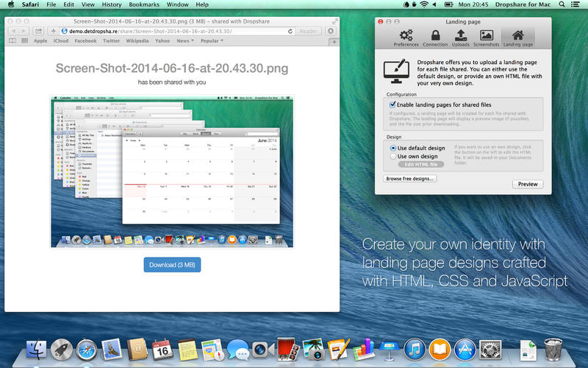Viewport: 588px width, 368px height.
Task: Open Mail stamp icon in Dock
Action: click(x=112, y=350)
